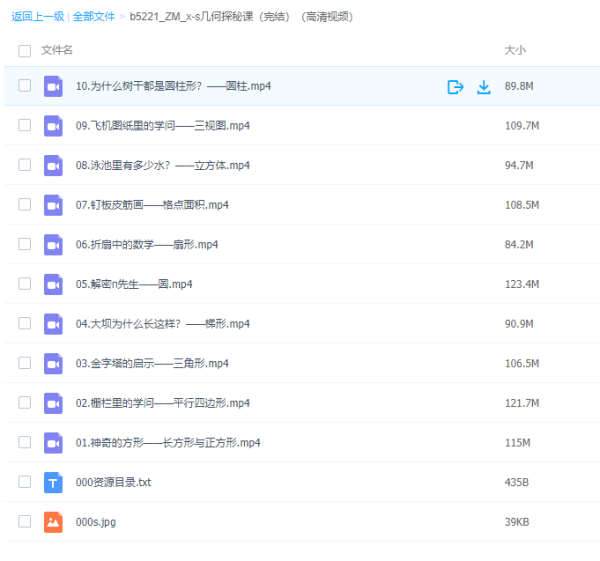This screenshot has width=600, height=561.
Task: Click video icon of 05.解密π先生 file
Action: click(x=53, y=284)
